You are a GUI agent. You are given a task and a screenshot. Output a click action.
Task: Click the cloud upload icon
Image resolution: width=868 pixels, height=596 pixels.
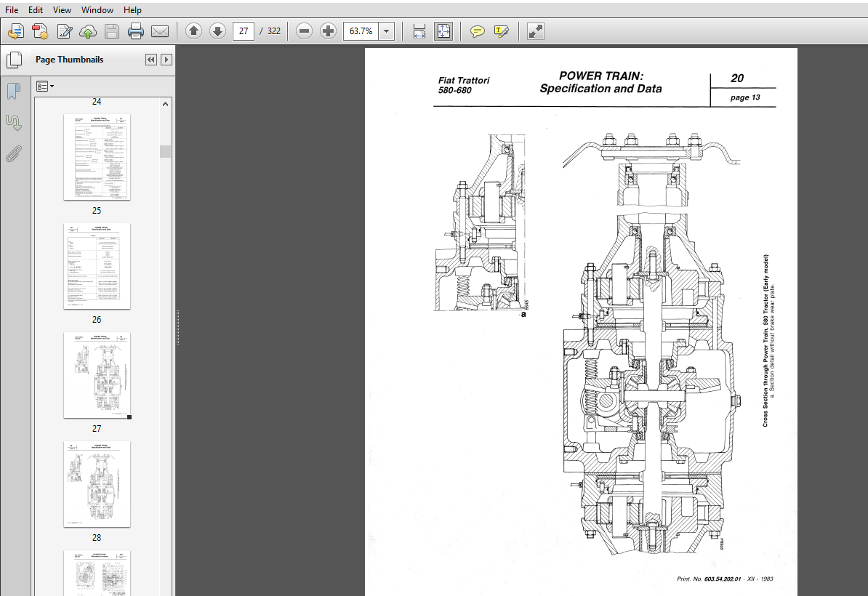(x=88, y=31)
